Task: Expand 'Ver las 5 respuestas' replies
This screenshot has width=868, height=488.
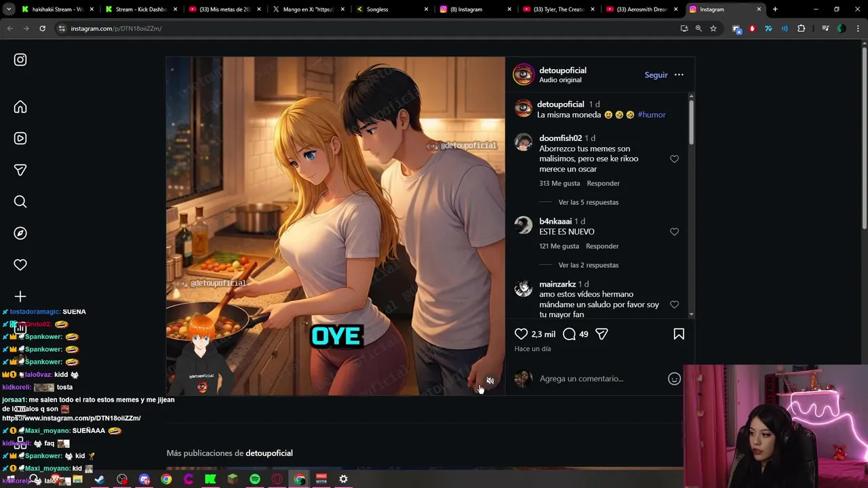Action: click(588, 202)
